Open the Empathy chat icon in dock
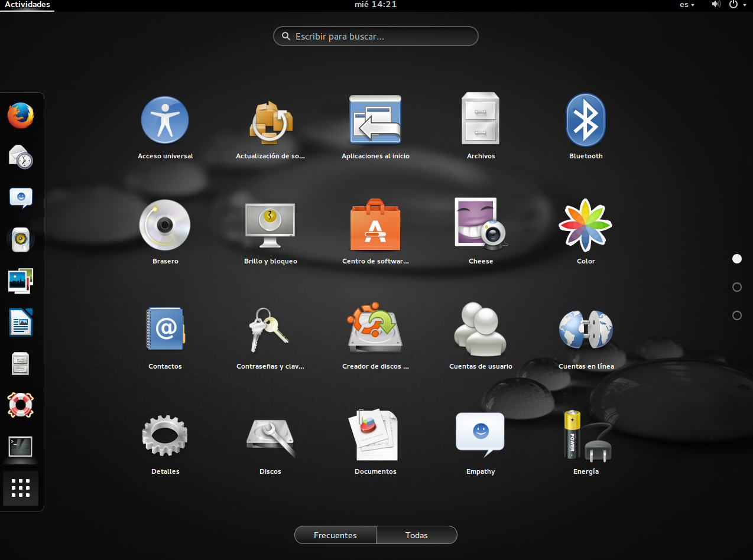 (21, 198)
